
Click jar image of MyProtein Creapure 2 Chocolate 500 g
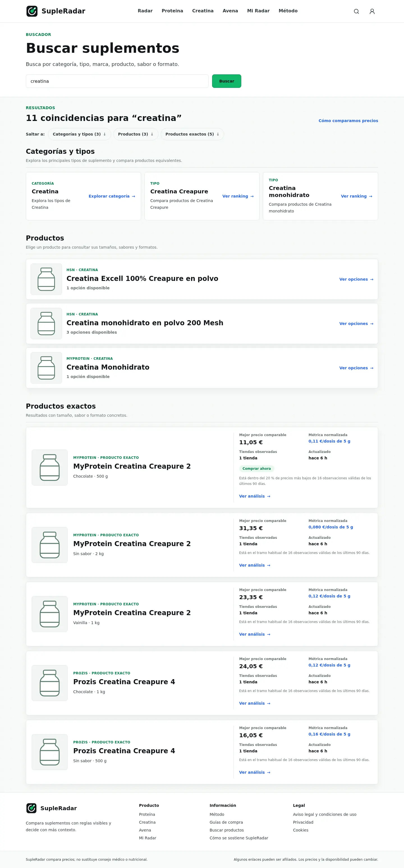[x=50, y=467]
